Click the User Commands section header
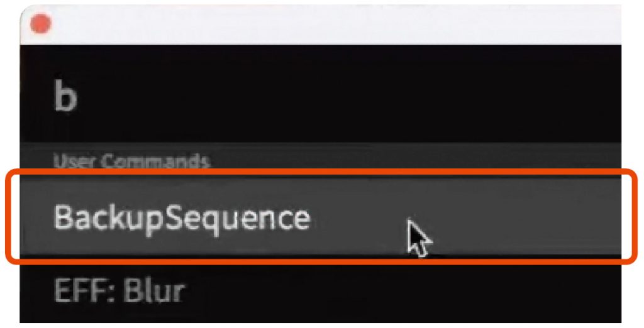 pos(131,161)
